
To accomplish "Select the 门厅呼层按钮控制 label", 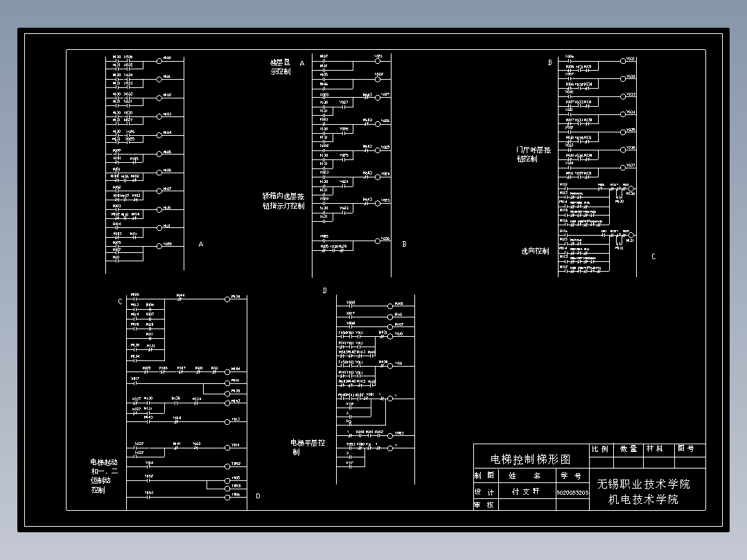I will point(534,155).
